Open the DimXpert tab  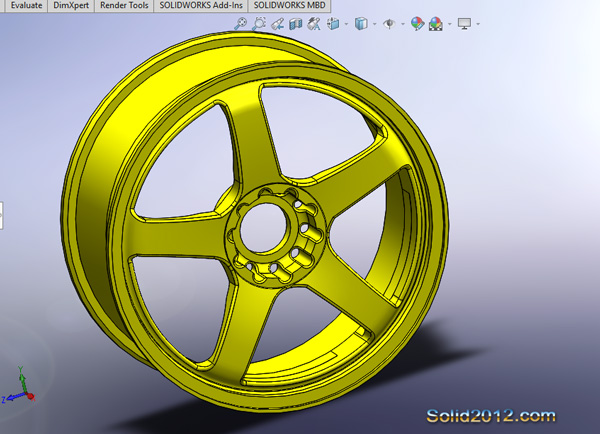[x=68, y=5]
